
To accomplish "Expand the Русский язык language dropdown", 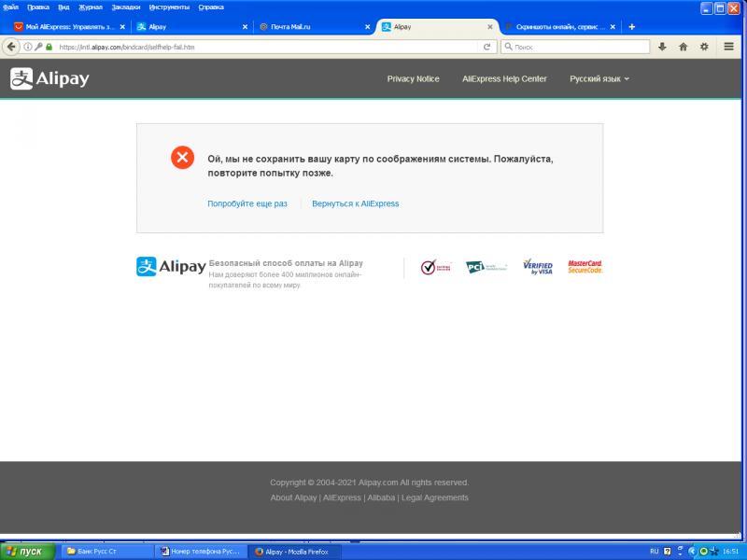I will 599,79.
